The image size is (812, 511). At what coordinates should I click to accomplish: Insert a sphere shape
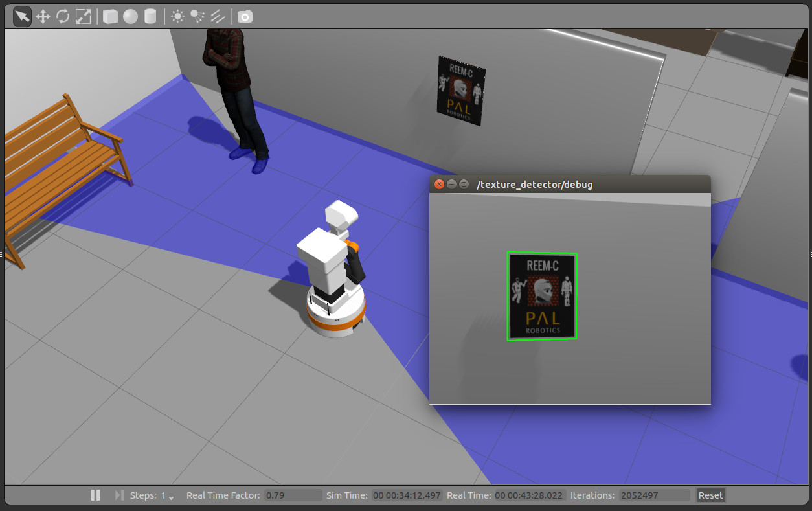pos(131,16)
